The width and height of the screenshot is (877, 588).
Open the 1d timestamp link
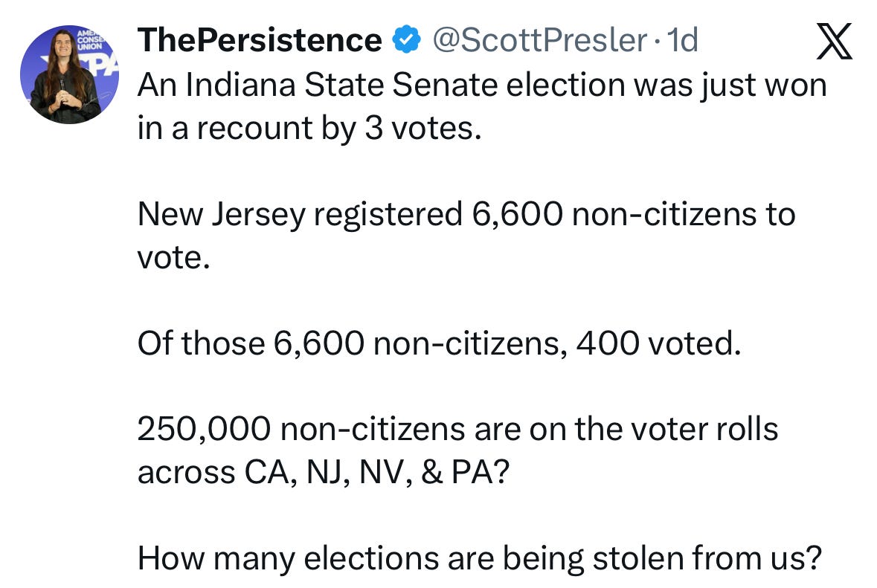[x=683, y=40]
